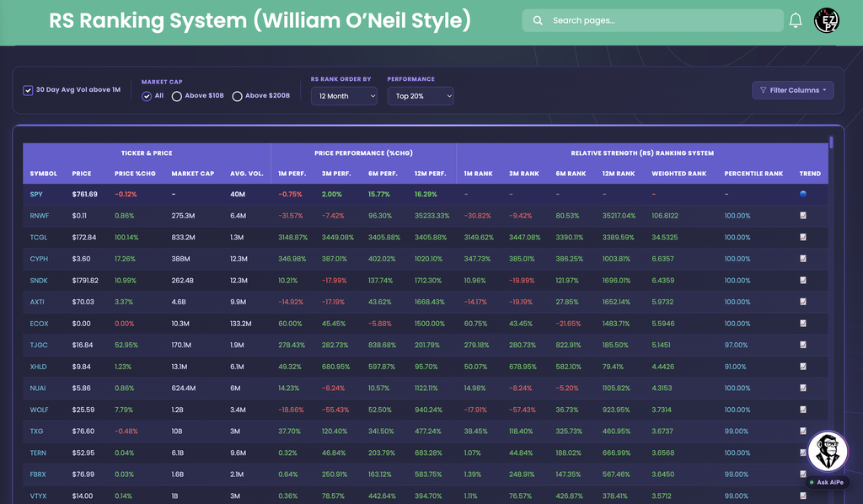This screenshot has height=504, width=863.
Task: Open the SPY ticker link
Action: [x=36, y=194]
